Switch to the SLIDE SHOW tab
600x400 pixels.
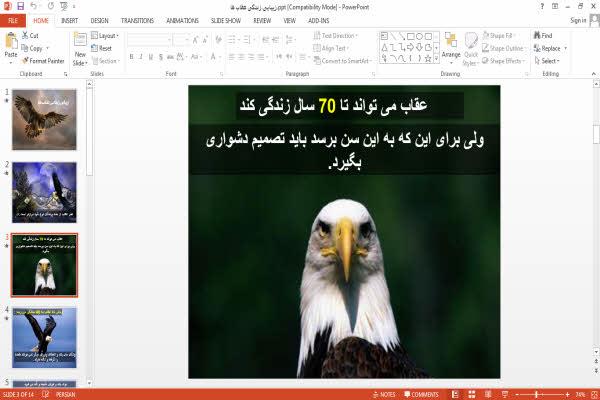click(x=226, y=21)
